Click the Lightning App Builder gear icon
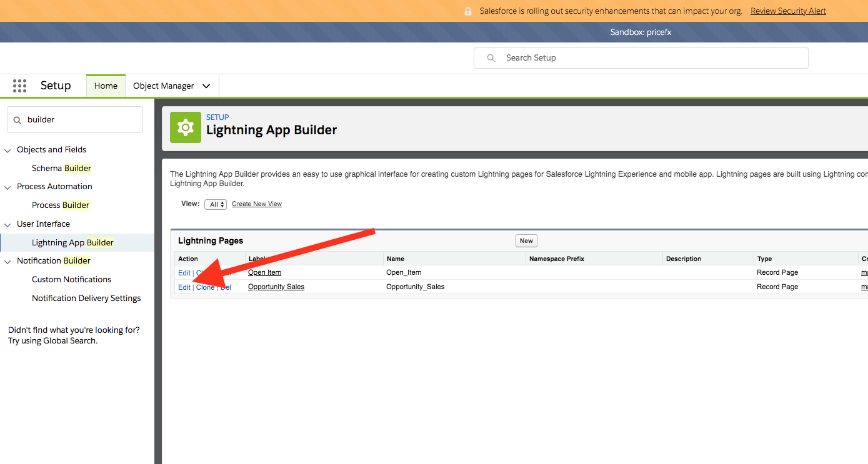The height and width of the screenshot is (464, 868). point(186,127)
